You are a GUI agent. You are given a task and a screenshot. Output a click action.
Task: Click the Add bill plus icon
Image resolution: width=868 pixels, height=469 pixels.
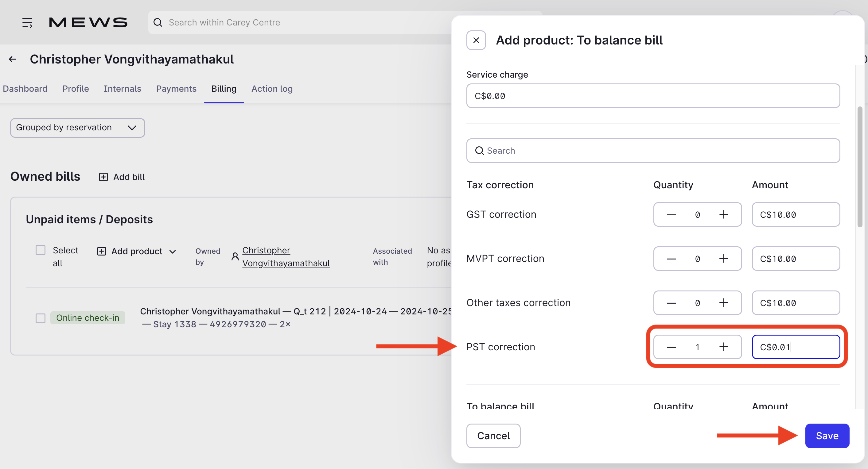[x=103, y=177]
